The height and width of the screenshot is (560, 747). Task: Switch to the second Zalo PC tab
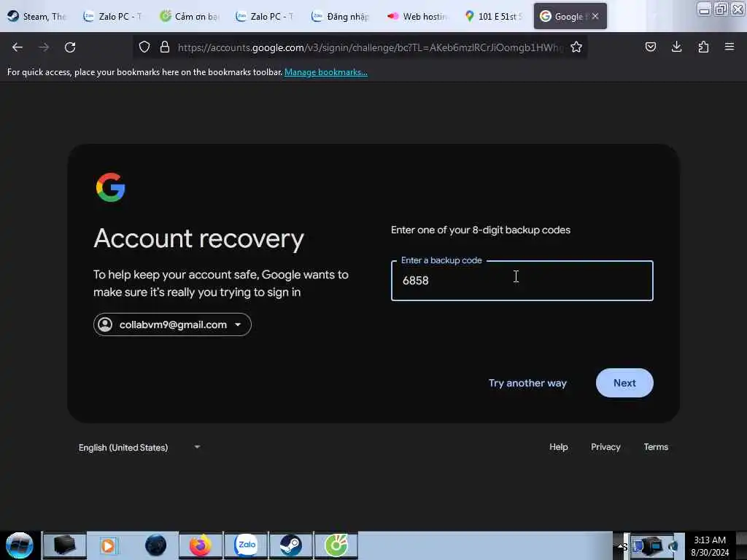click(x=264, y=16)
